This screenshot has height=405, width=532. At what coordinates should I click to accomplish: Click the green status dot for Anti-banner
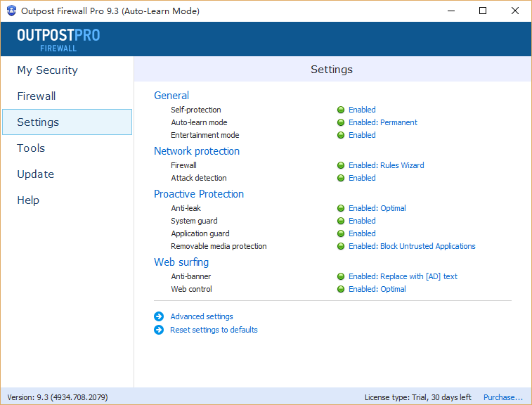point(341,276)
